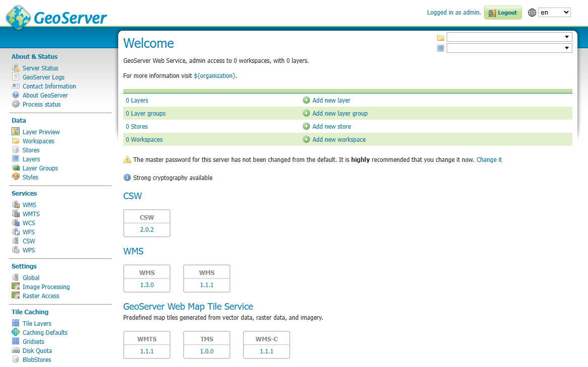Open the 0 Workspaces link
The height and width of the screenshot is (367, 588).
point(144,139)
